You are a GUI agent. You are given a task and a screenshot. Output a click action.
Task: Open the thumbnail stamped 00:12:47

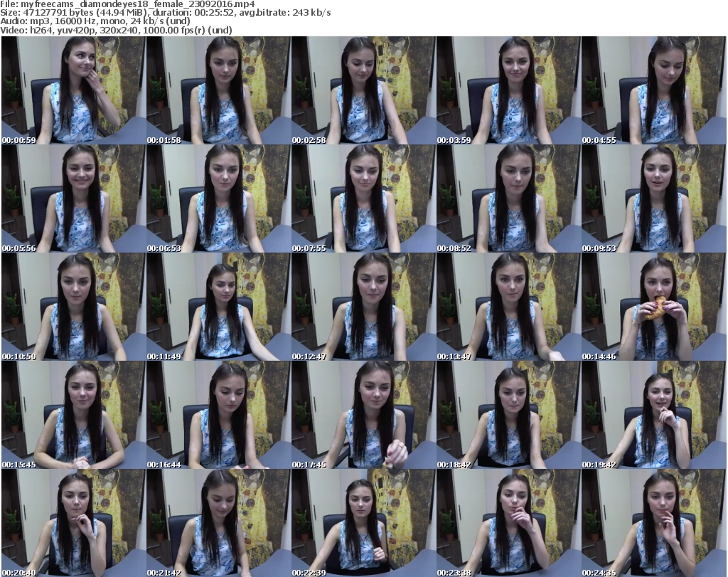[363, 307]
